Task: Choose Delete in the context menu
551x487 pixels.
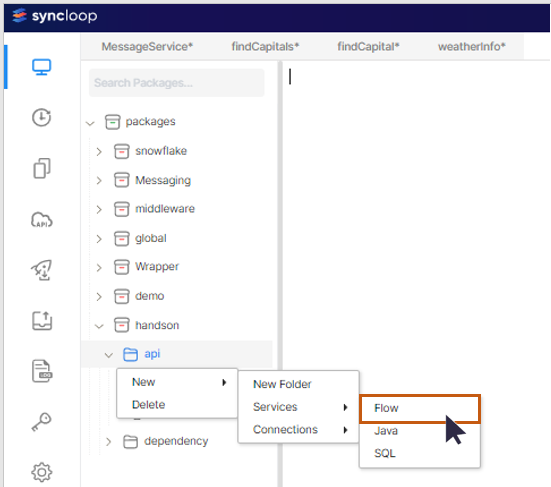Action: click(148, 405)
